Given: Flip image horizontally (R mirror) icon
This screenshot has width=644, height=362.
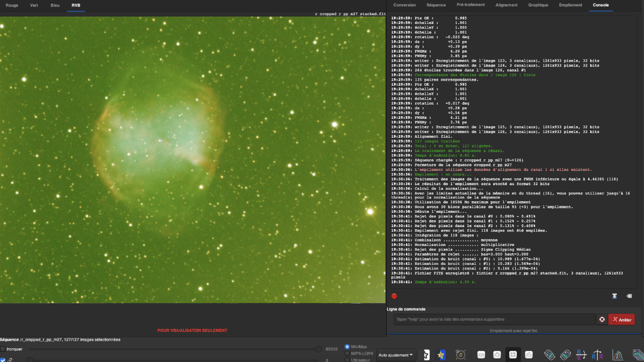Looking at the screenshot, I should (x=597, y=355).
